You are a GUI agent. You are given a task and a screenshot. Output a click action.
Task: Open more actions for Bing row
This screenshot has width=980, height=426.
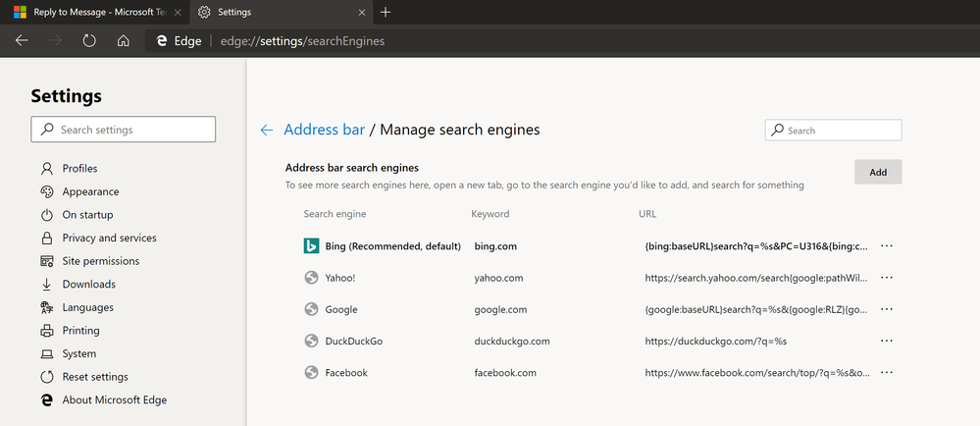coord(887,246)
